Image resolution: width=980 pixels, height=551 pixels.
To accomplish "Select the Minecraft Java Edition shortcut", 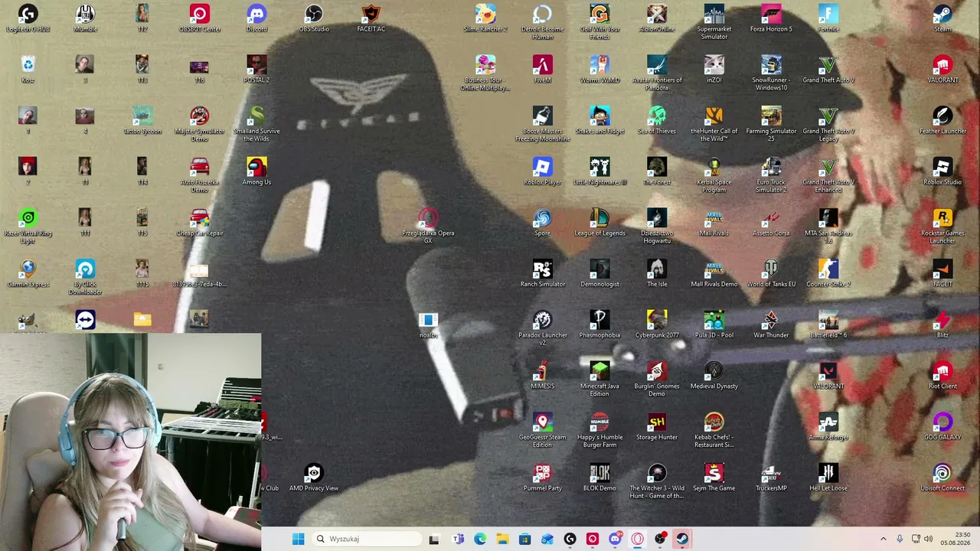I will 599,380.
